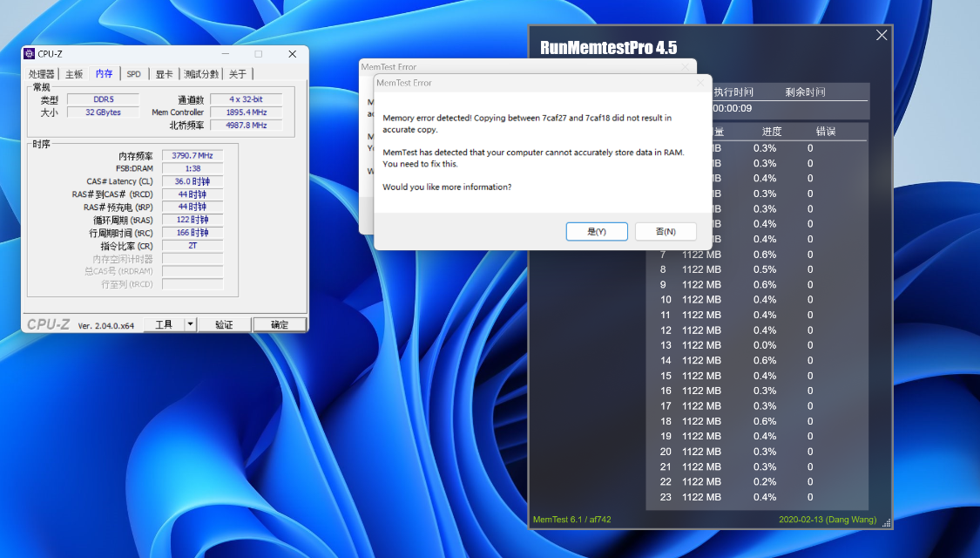Click the 4987.8 MHz 北桥频率 value
Screen dimensions: 980x558
pos(247,125)
